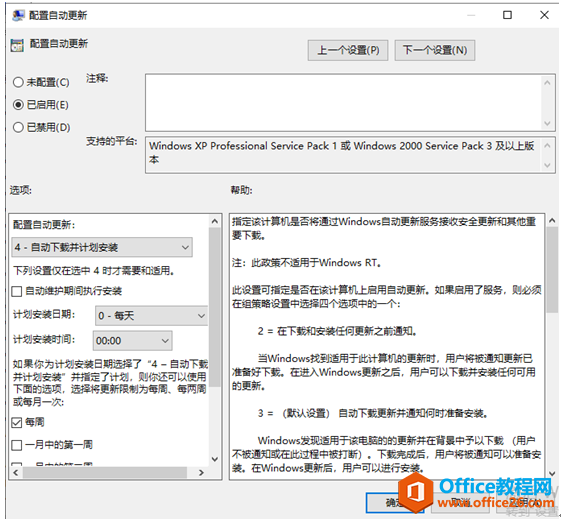Click the options panel vertical scrollbar thumb

pyautogui.click(x=215, y=307)
